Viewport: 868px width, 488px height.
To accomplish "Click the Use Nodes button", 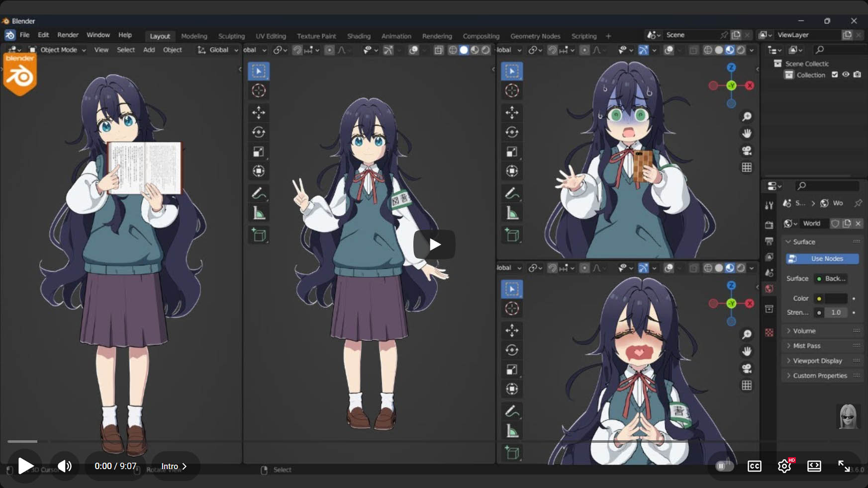I will click(x=822, y=259).
